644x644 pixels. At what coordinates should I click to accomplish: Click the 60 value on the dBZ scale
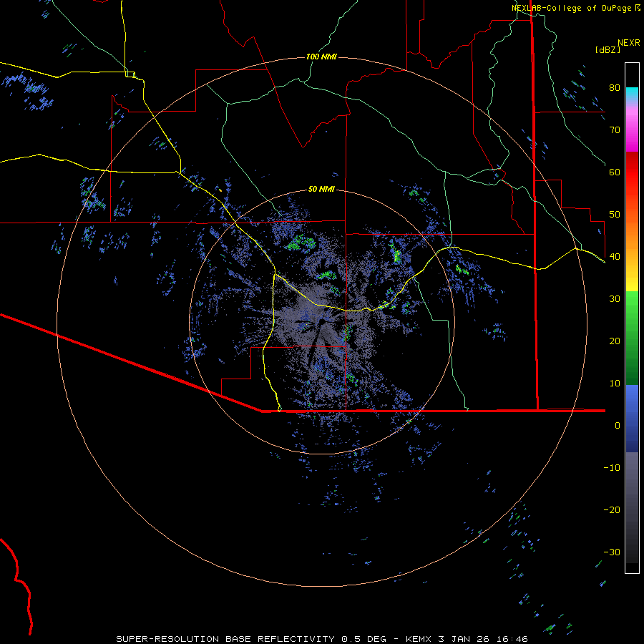point(615,172)
